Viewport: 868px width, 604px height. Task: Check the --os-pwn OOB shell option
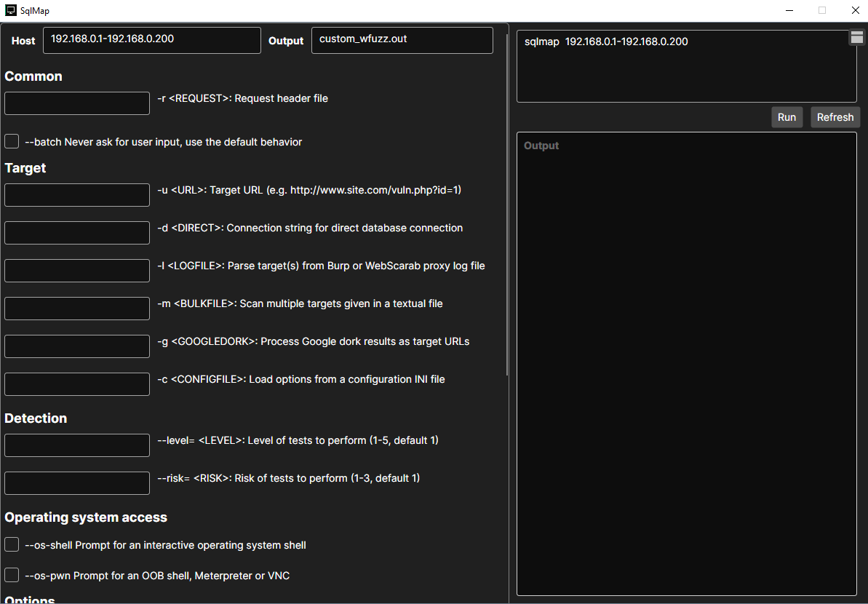[x=12, y=575]
